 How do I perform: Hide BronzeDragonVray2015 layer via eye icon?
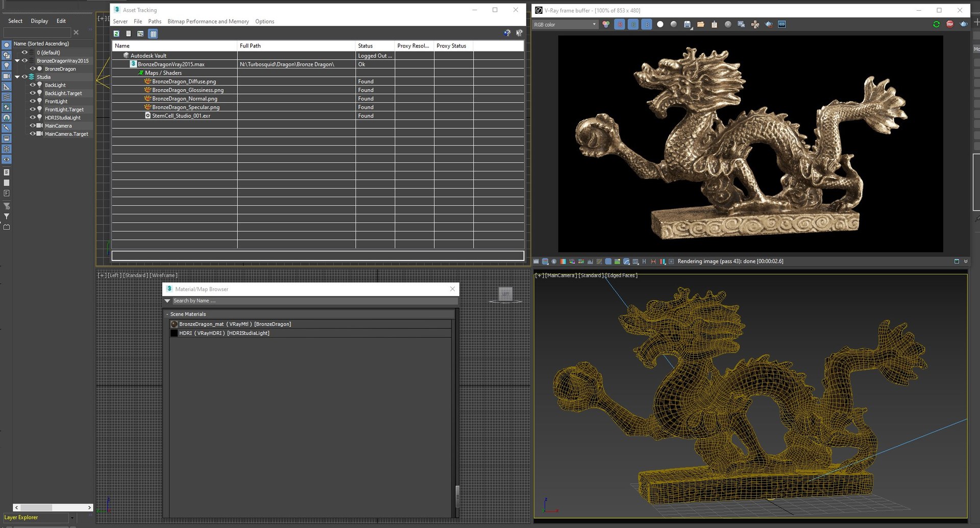(24, 60)
